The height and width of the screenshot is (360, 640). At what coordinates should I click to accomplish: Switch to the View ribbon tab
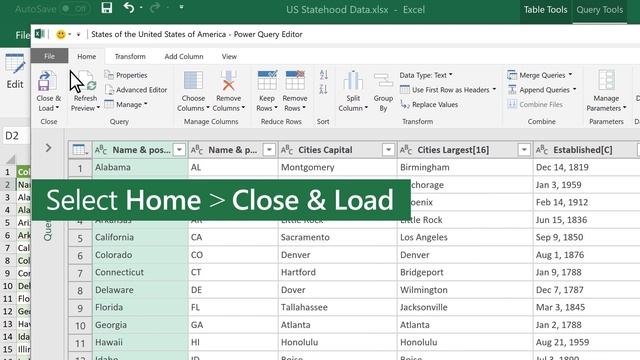coord(229,56)
